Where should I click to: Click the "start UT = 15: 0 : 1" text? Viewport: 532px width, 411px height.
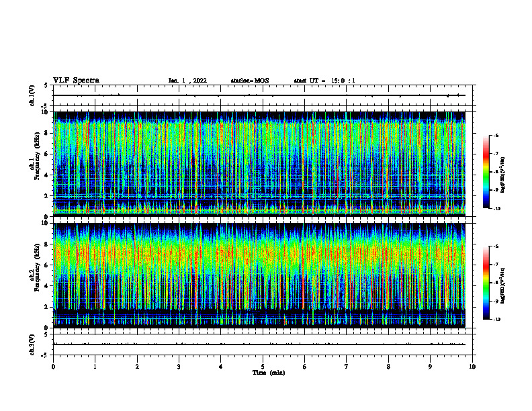324,81
